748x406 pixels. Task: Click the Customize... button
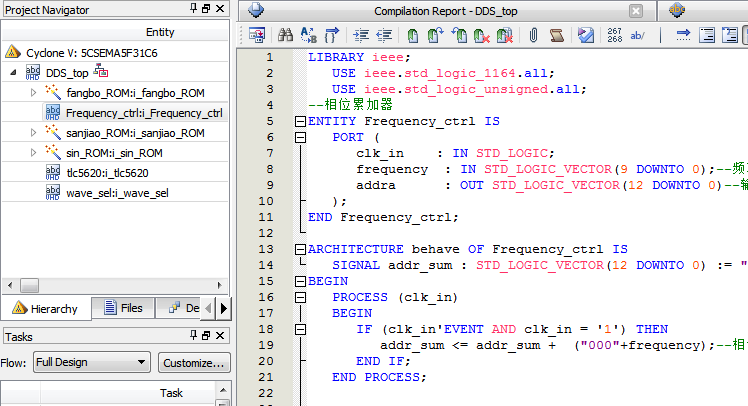tap(193, 362)
